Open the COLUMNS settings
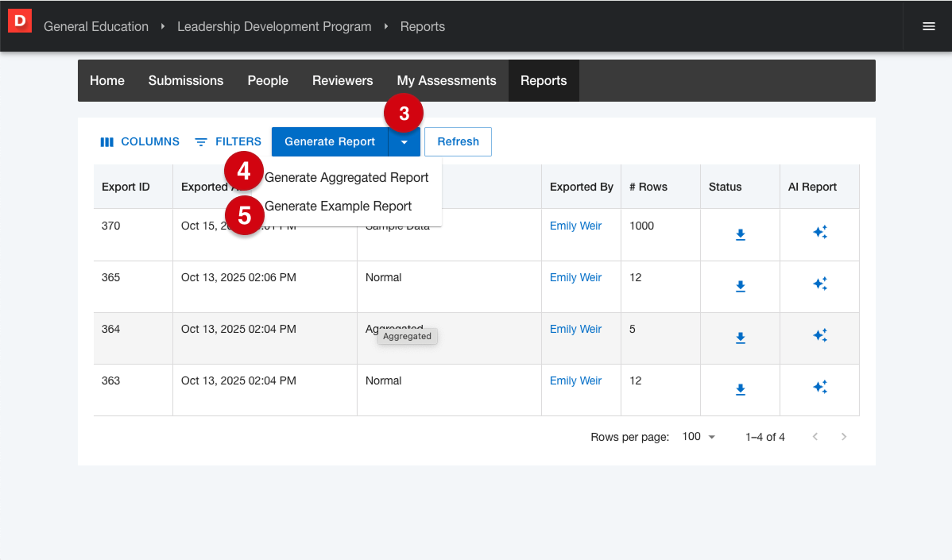The image size is (952, 560). tap(140, 142)
